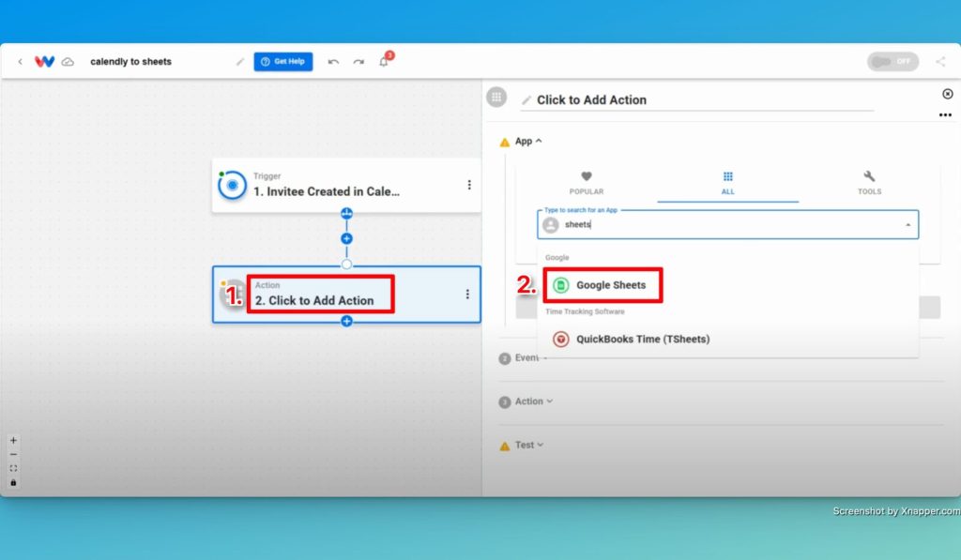Zoom in on the canvas

coord(13,441)
